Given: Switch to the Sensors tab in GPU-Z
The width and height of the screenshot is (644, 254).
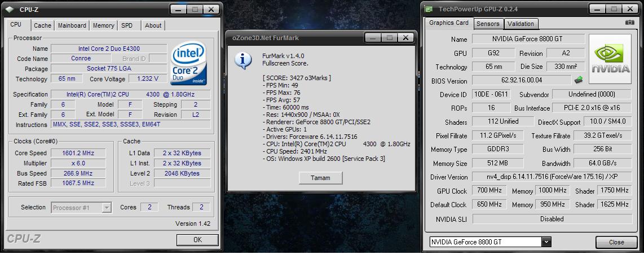Looking at the screenshot, I should coord(488,24).
